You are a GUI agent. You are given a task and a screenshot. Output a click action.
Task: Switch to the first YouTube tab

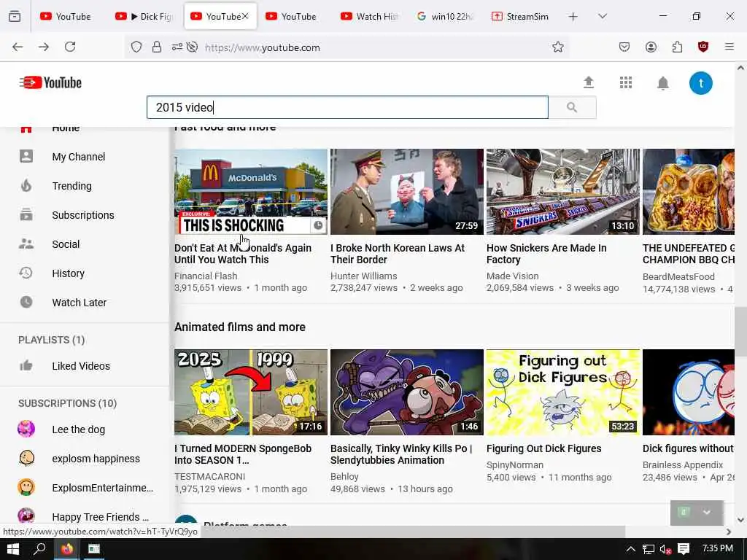(x=66, y=16)
